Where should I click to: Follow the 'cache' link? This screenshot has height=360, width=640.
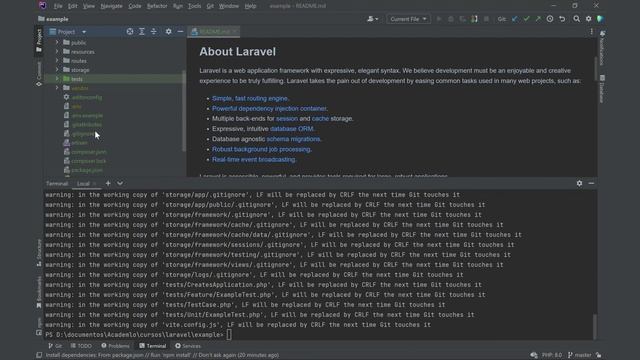click(320, 119)
